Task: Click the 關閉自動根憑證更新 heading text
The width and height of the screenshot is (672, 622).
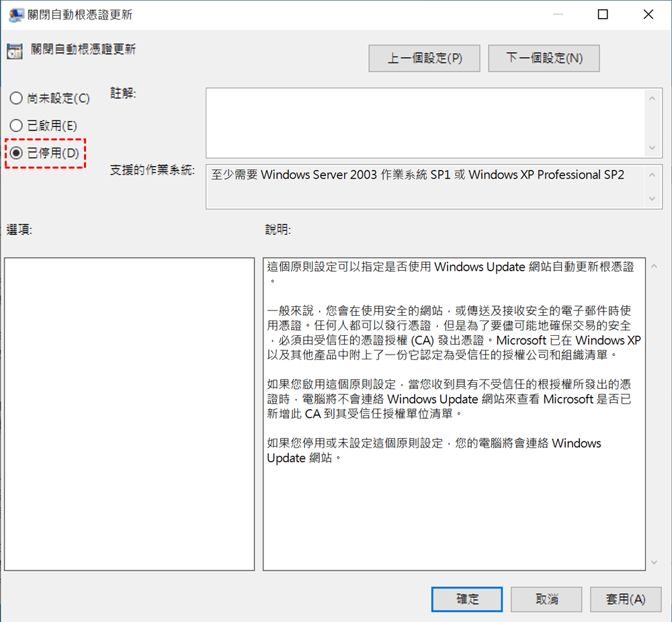Action: 83,49
